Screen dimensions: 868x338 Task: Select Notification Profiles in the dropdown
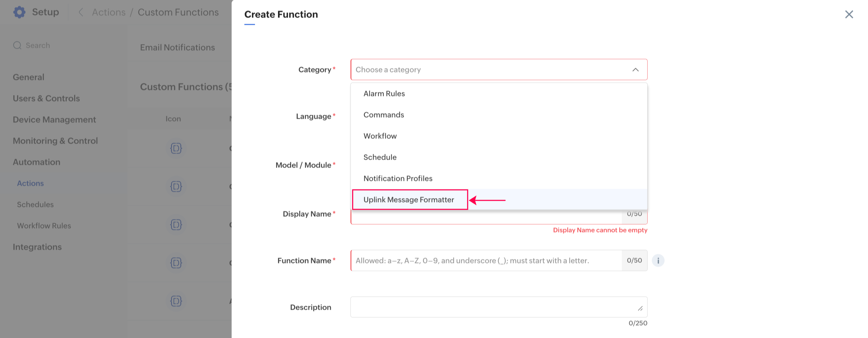397,179
